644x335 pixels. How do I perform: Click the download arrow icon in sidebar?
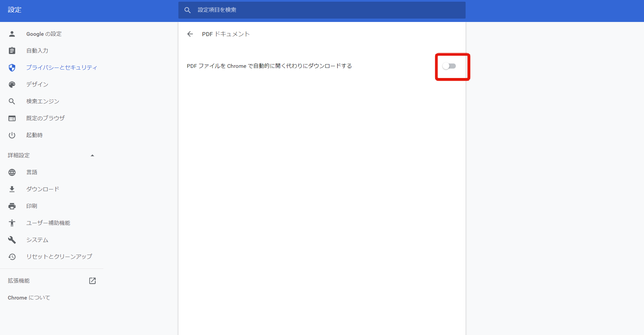point(12,189)
